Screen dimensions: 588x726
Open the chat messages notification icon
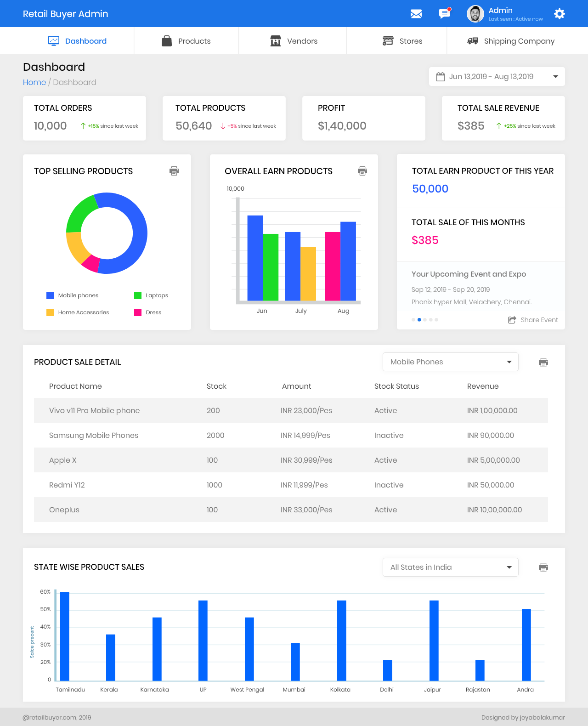click(444, 14)
